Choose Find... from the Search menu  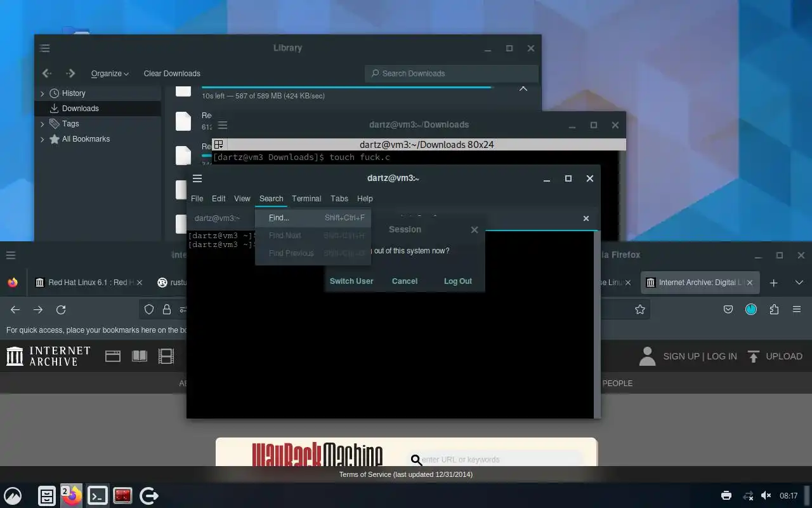[x=313, y=218]
